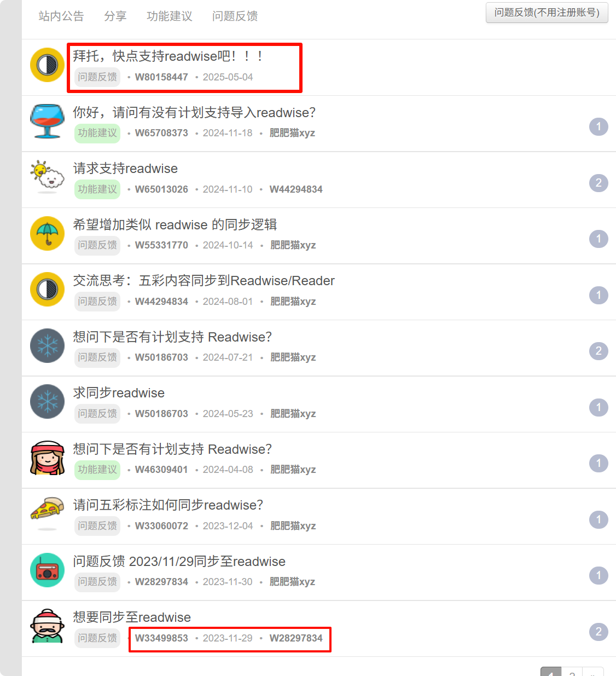Click the mustache man avatar icon

(47, 626)
